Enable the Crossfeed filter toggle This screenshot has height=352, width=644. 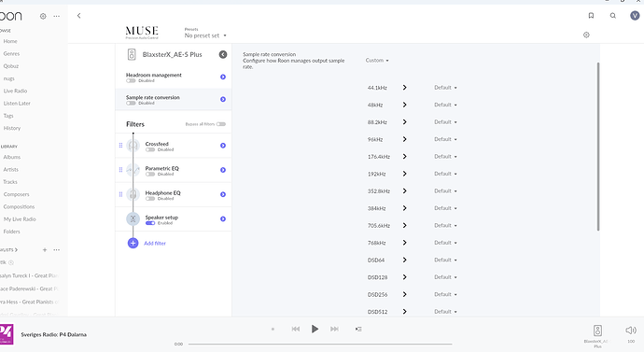tap(150, 149)
